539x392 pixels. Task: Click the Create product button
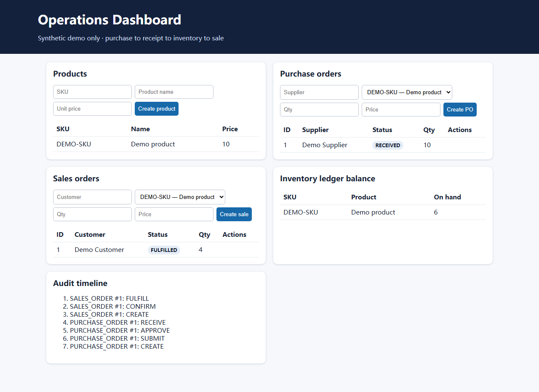pos(157,109)
